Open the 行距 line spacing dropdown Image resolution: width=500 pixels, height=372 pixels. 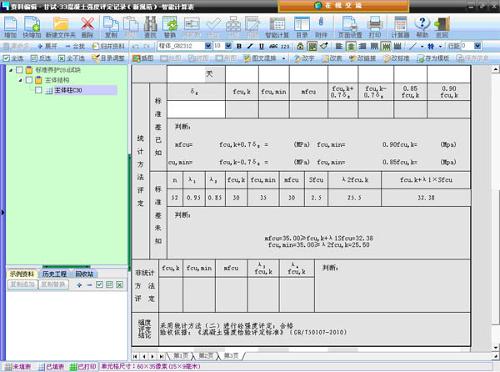(478, 46)
